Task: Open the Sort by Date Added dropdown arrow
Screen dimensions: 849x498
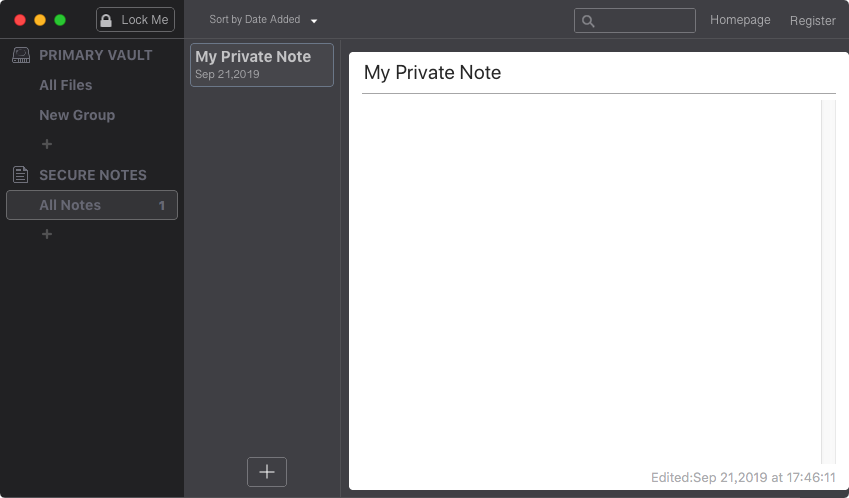Action: tap(314, 21)
